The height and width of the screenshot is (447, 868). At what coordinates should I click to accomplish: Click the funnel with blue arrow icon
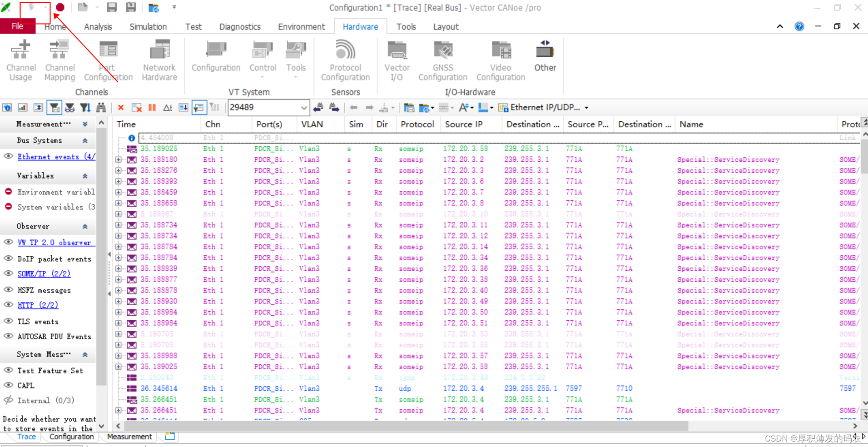[x=85, y=108]
